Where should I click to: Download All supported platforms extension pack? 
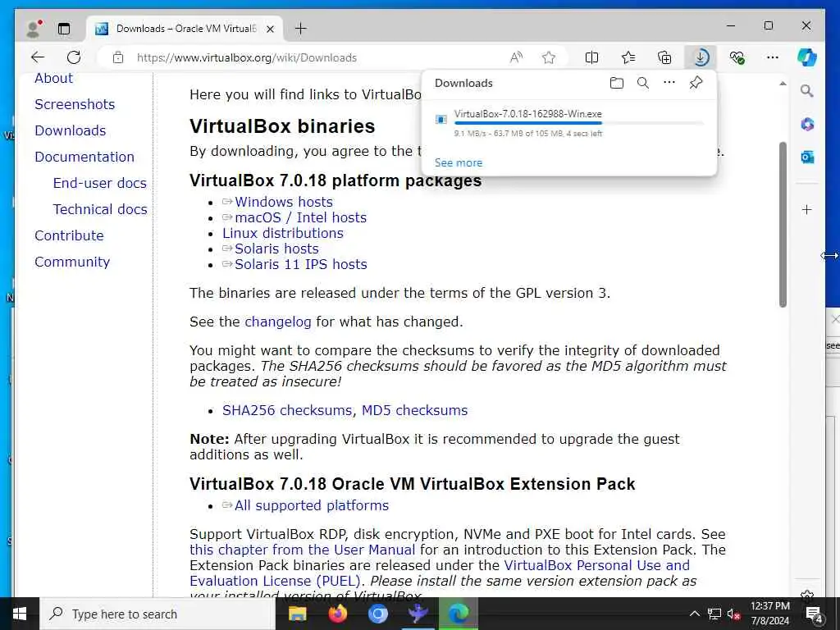point(311,505)
